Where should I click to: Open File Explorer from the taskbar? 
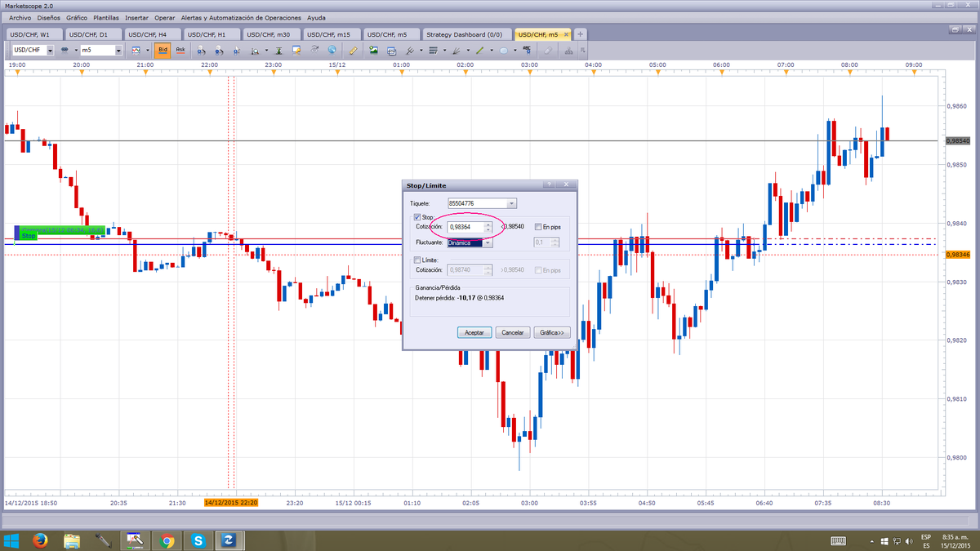click(x=72, y=540)
